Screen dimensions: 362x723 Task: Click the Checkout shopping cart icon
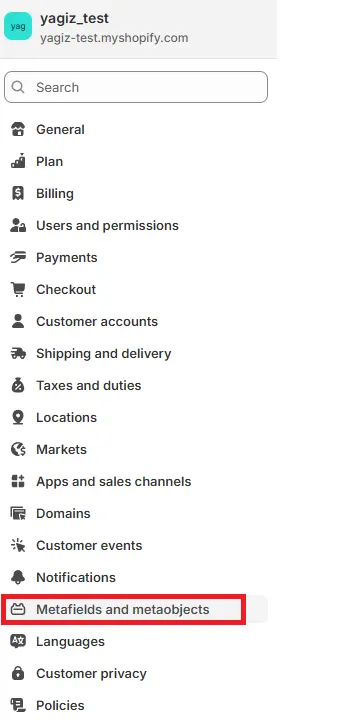click(x=18, y=290)
